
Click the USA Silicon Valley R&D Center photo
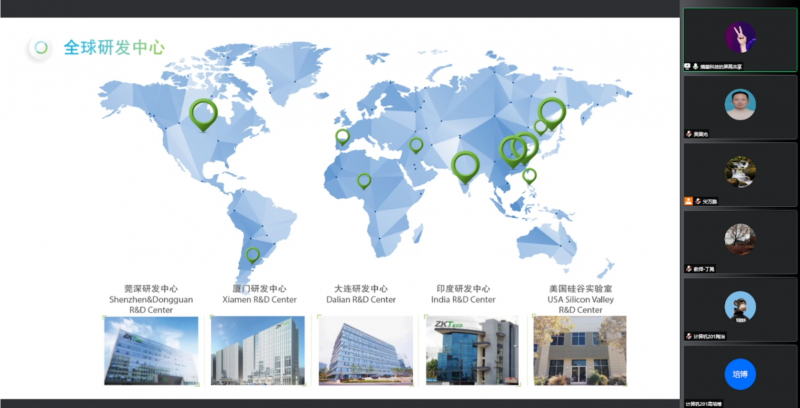tap(579, 350)
